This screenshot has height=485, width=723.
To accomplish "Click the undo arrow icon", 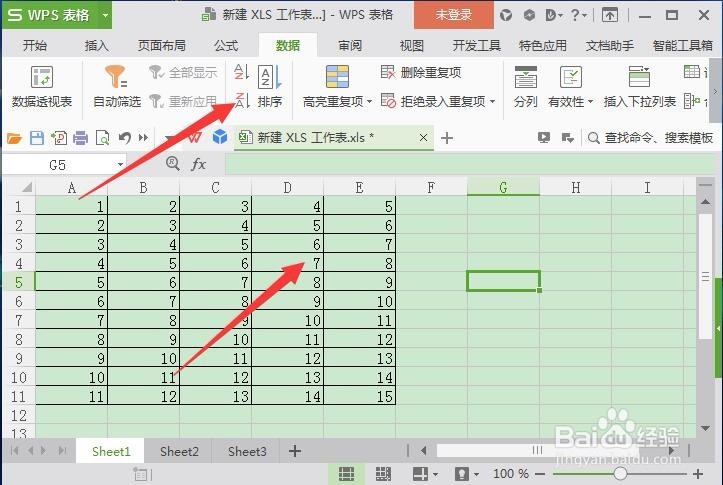I will click(x=124, y=138).
